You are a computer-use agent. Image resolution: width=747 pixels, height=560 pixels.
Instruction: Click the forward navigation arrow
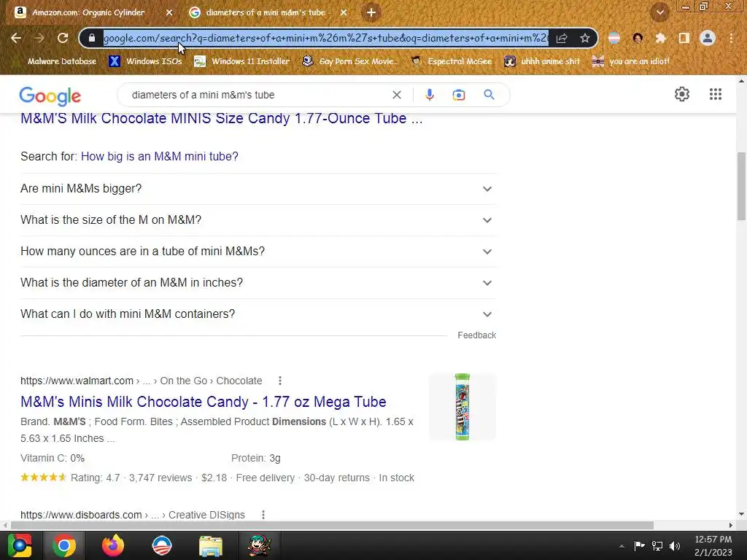(39, 38)
